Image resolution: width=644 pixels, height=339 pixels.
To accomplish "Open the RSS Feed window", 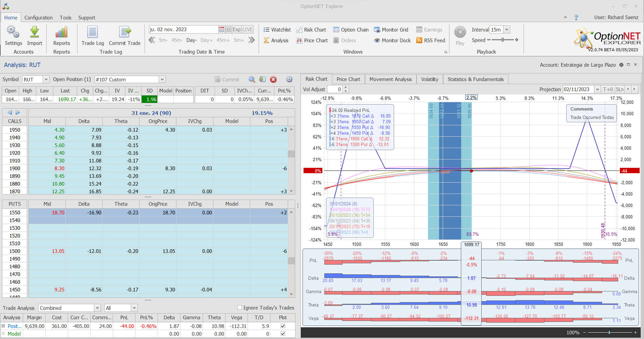I will [430, 41].
